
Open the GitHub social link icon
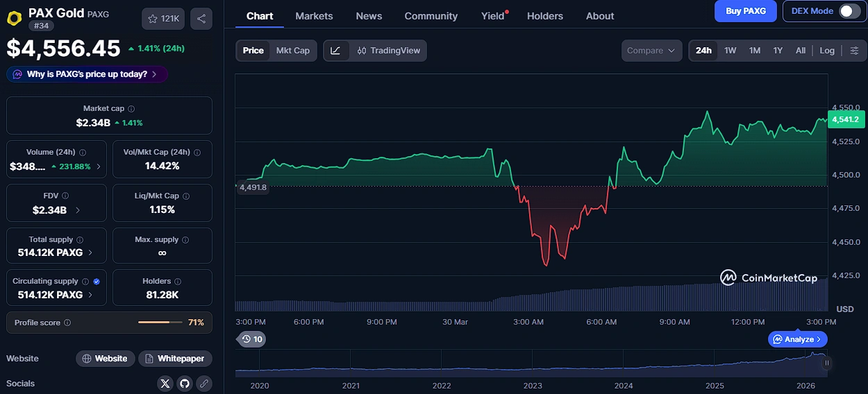(184, 383)
